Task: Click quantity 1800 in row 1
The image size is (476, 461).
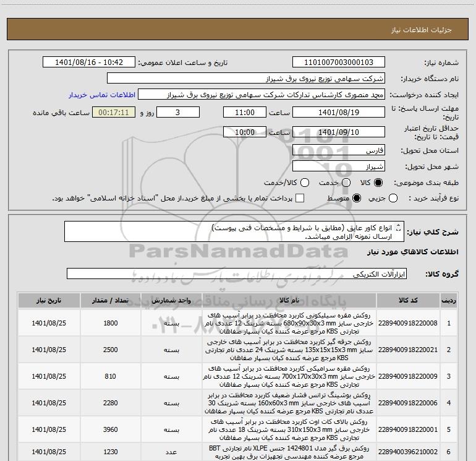Action: [x=111, y=323]
